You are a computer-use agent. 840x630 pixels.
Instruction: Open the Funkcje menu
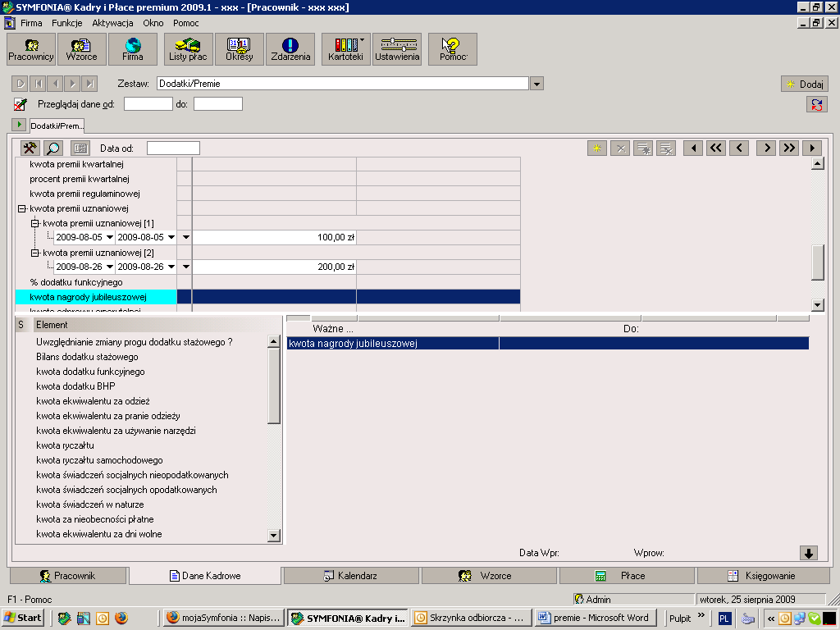pyautogui.click(x=67, y=23)
